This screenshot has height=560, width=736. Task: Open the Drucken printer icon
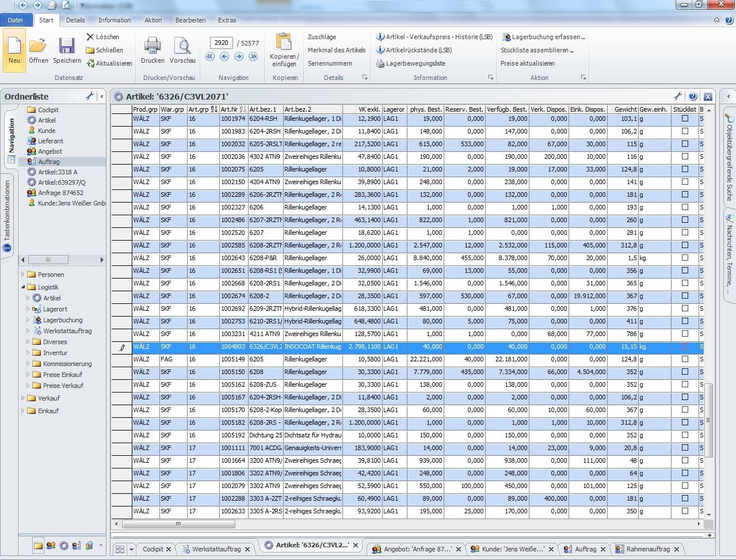[152, 46]
